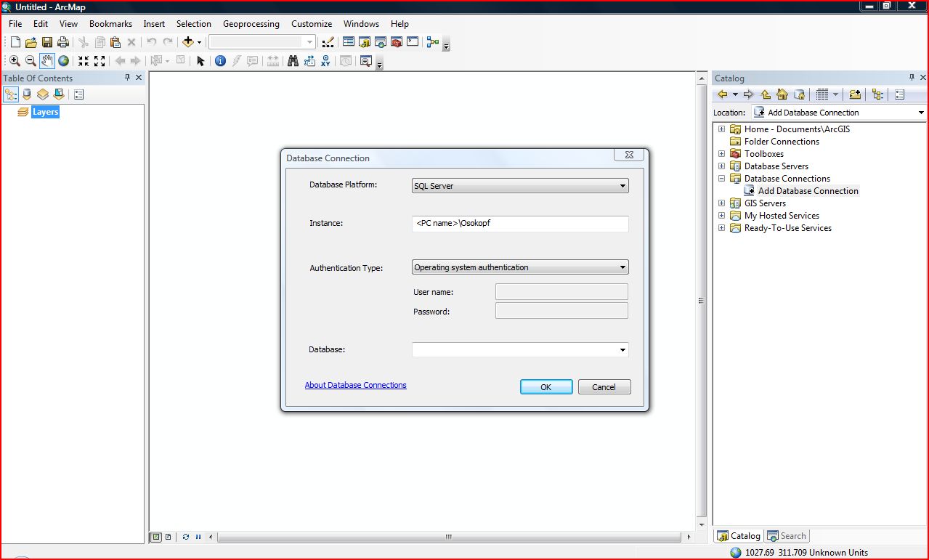Click Catalog Up One Level icon
This screenshot has width=929, height=560.
click(766, 94)
